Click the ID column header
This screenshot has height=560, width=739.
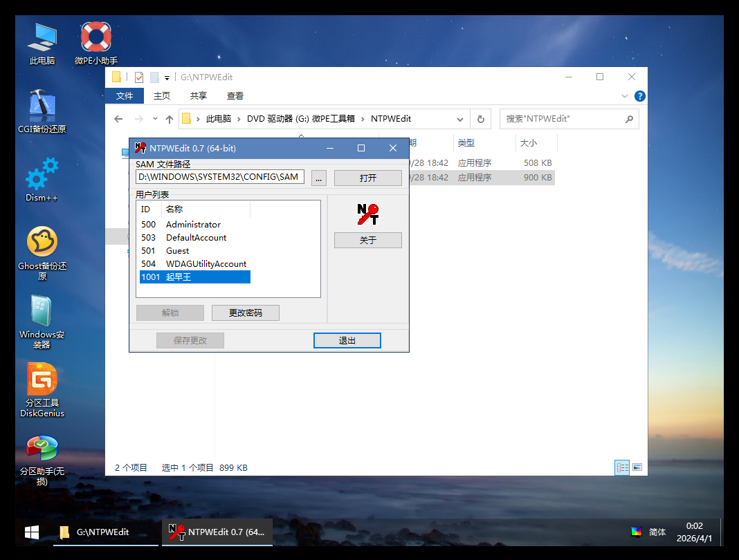(149, 209)
